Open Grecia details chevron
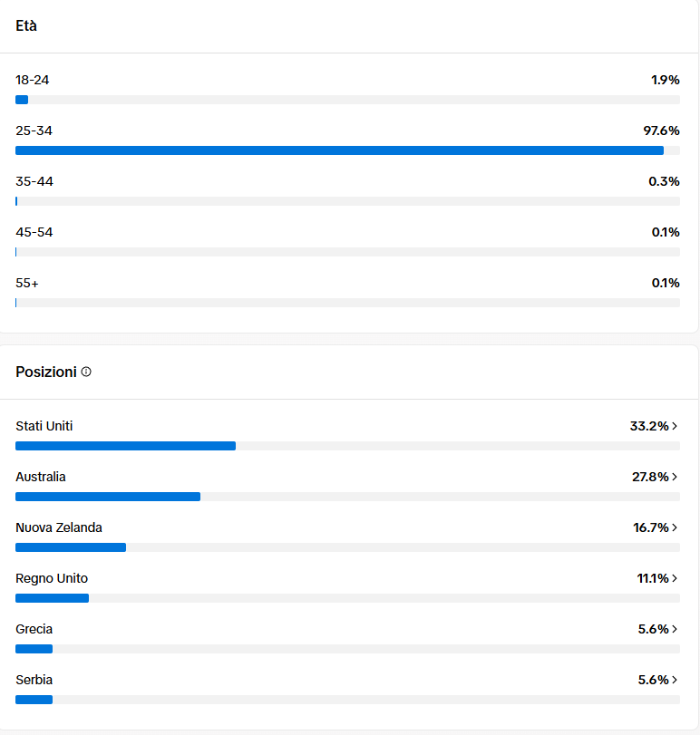Screen dimensions: 700x735 676,629
